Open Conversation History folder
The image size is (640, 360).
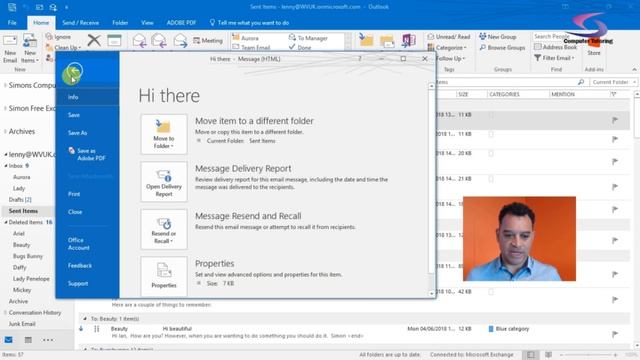click(x=35, y=313)
